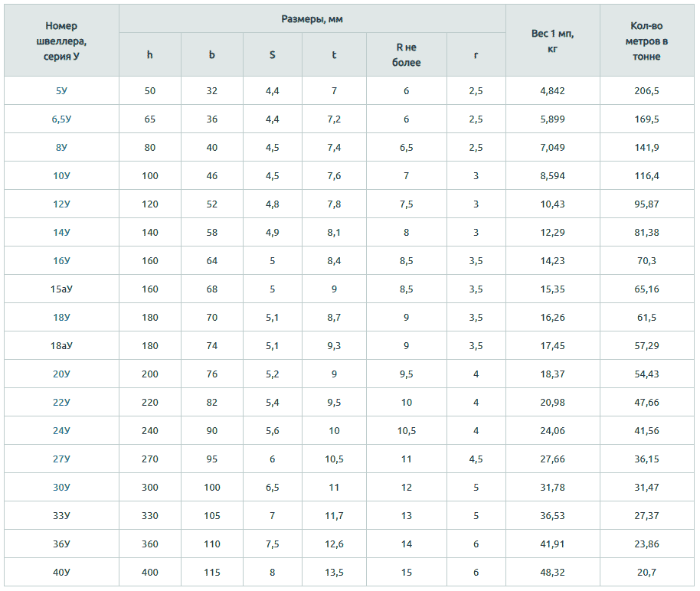Open the 20У channel link
700x591 pixels.
(61, 374)
